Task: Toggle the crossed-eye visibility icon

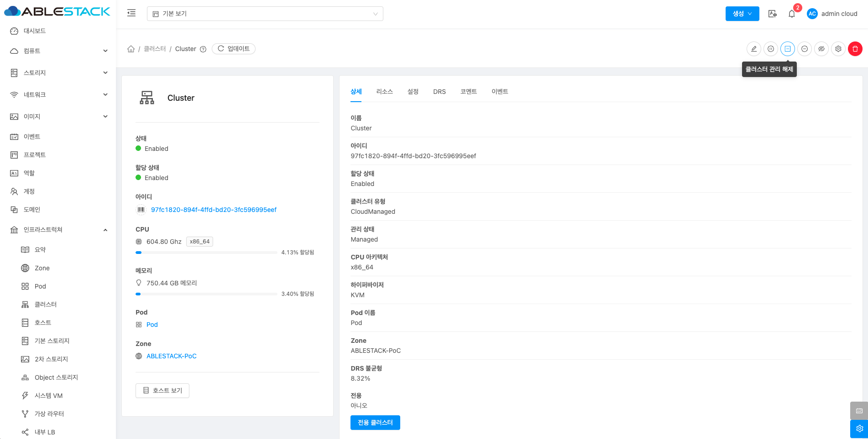Action: point(821,49)
